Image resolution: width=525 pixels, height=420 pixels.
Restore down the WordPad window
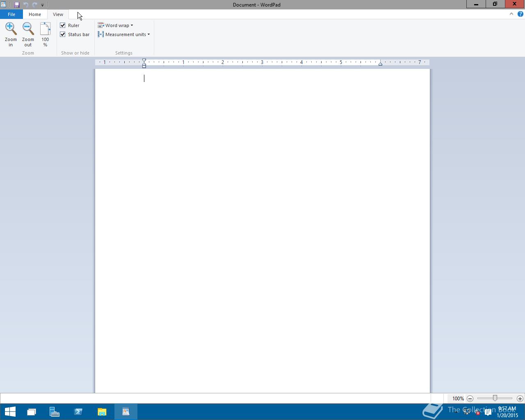495,4
